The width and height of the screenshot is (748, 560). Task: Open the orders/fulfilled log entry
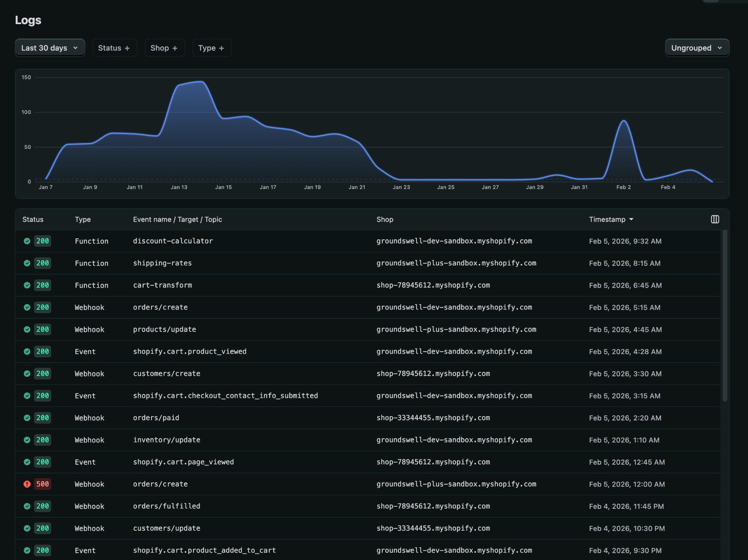click(x=367, y=506)
